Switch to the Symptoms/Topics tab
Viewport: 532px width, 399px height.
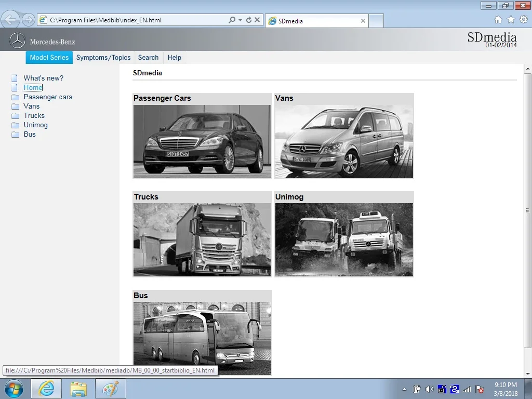coord(103,57)
